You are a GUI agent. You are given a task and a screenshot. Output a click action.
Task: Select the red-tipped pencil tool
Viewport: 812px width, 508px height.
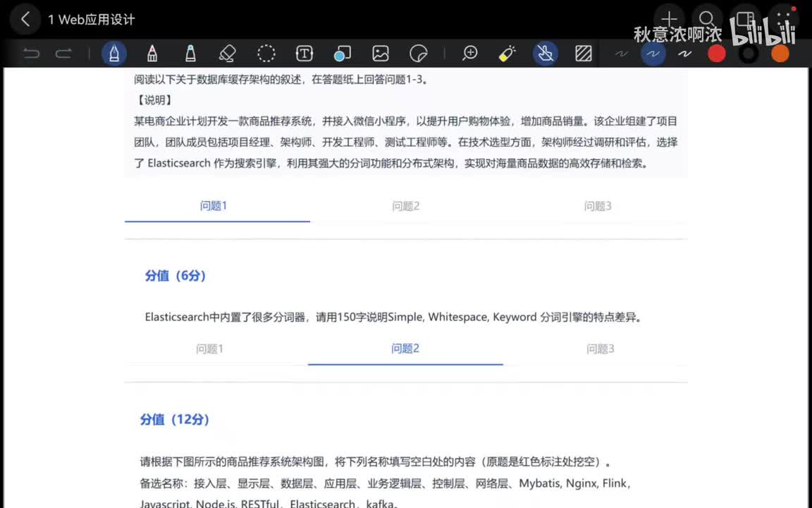(x=152, y=54)
